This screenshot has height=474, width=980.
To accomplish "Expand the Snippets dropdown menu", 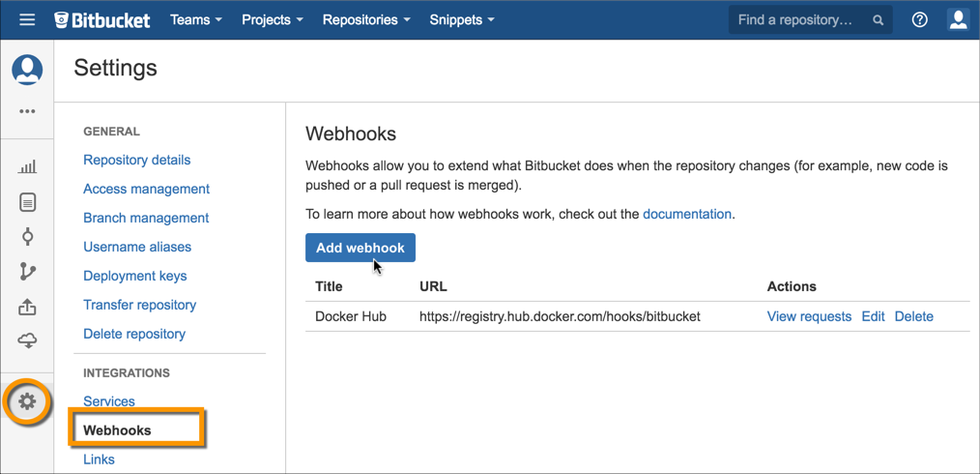I will click(461, 19).
